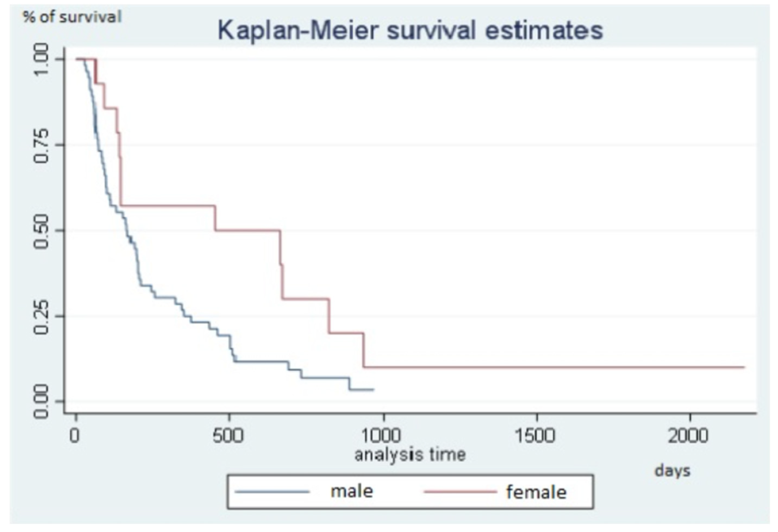Click the 500 x-axis tick label
778x532 pixels.
pos(228,436)
